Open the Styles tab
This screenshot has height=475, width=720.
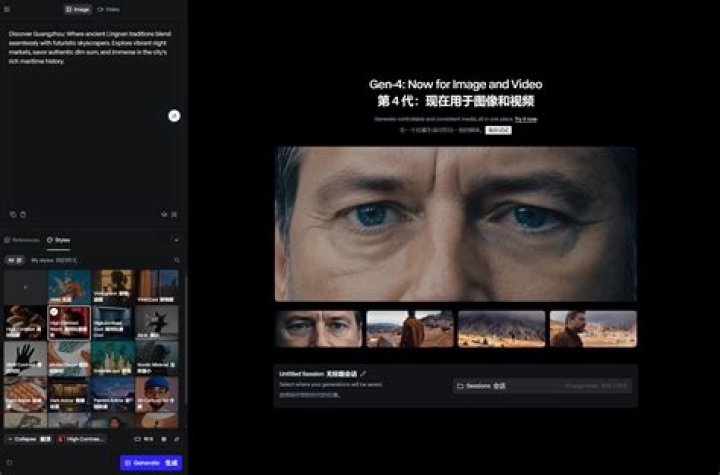58,240
